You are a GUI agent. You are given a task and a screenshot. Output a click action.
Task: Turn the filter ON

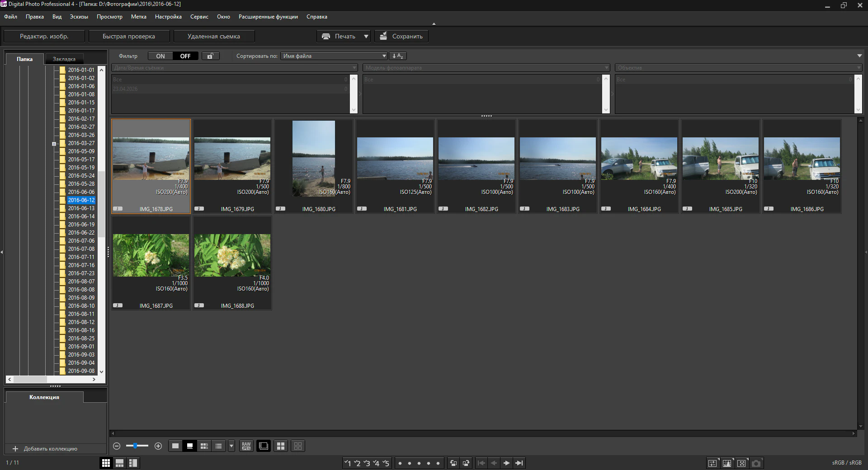point(160,56)
